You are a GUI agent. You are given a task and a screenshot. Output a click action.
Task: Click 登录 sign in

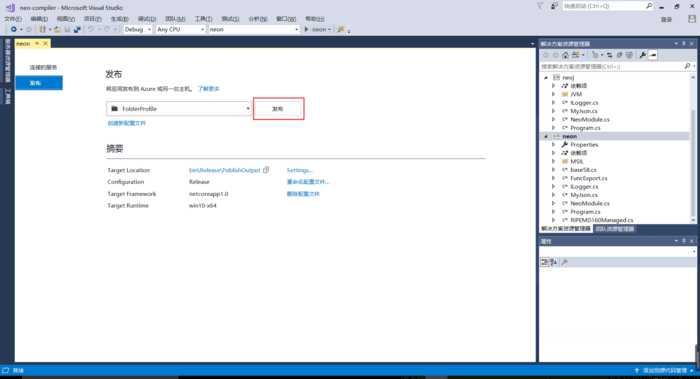[x=666, y=20]
